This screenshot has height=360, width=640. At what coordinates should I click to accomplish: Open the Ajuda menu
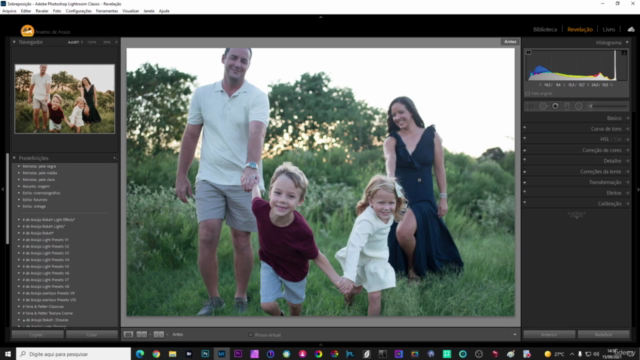pos(164,11)
